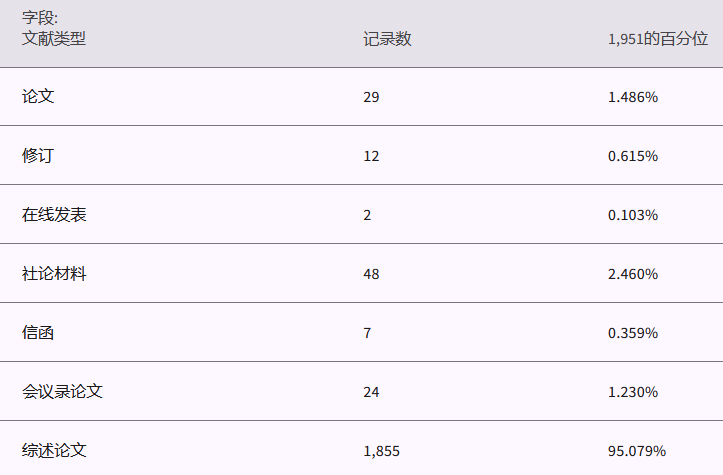Click the 1.486% percentage value
The image size is (723, 475).
click(x=632, y=97)
